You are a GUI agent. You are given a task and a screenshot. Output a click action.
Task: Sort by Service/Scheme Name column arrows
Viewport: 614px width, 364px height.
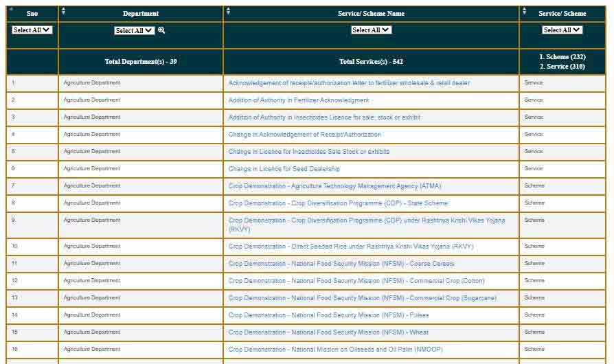229,11
